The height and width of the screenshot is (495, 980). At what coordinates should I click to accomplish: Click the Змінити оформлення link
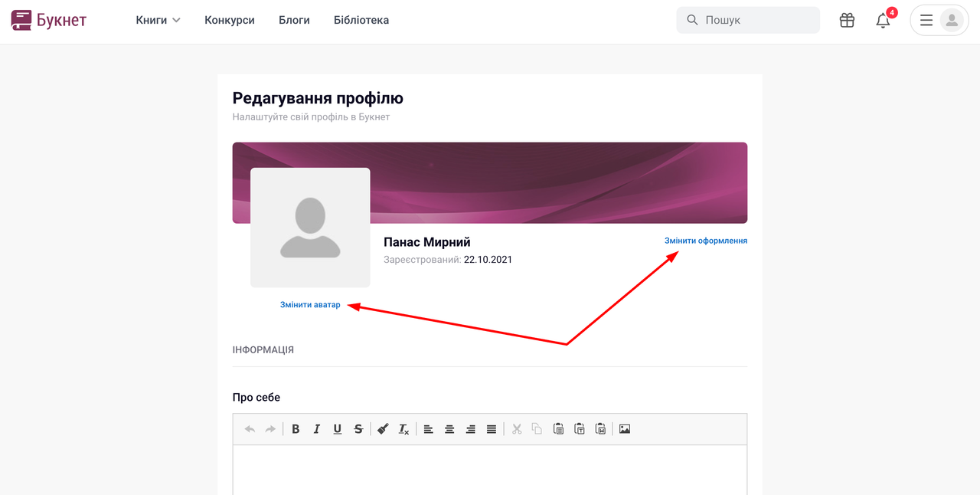point(706,241)
